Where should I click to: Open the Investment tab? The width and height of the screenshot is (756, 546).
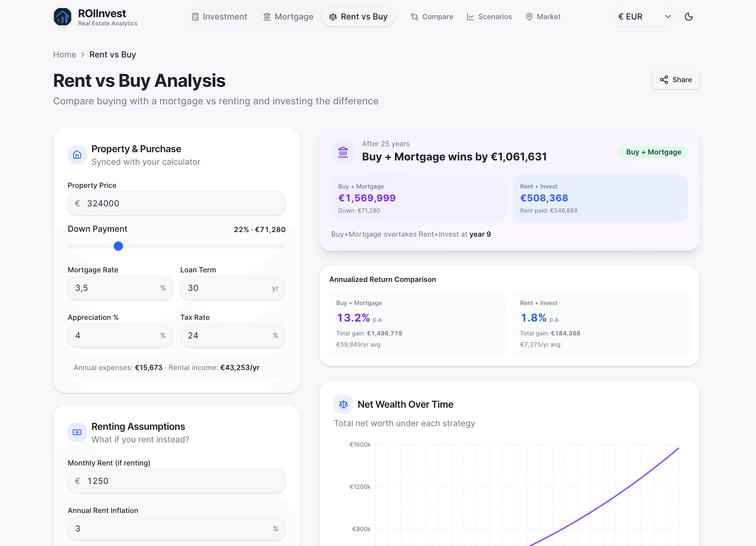pyautogui.click(x=219, y=17)
